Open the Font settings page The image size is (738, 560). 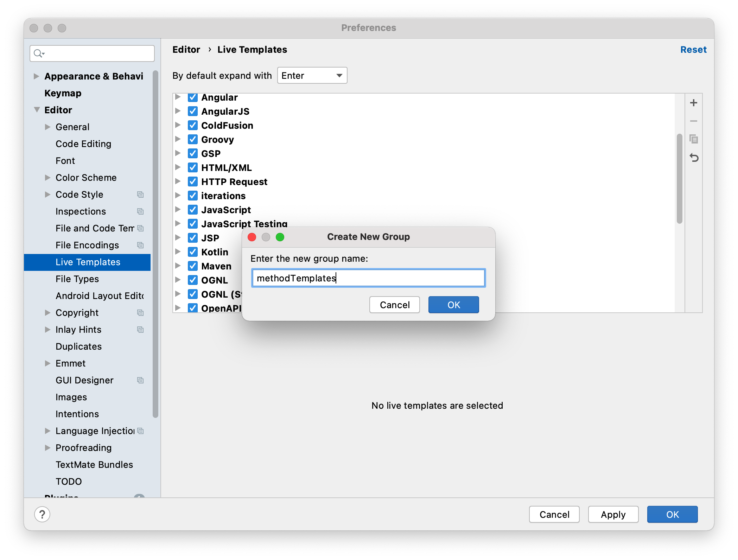coord(65,161)
